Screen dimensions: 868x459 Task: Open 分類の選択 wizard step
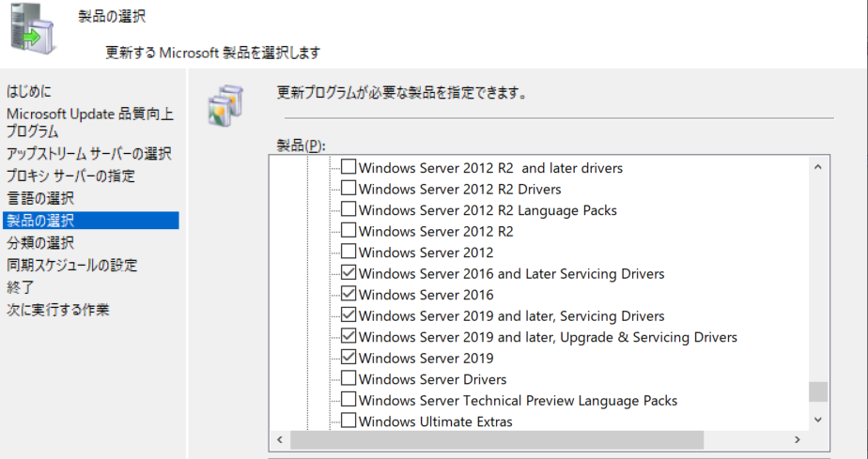pos(39,243)
